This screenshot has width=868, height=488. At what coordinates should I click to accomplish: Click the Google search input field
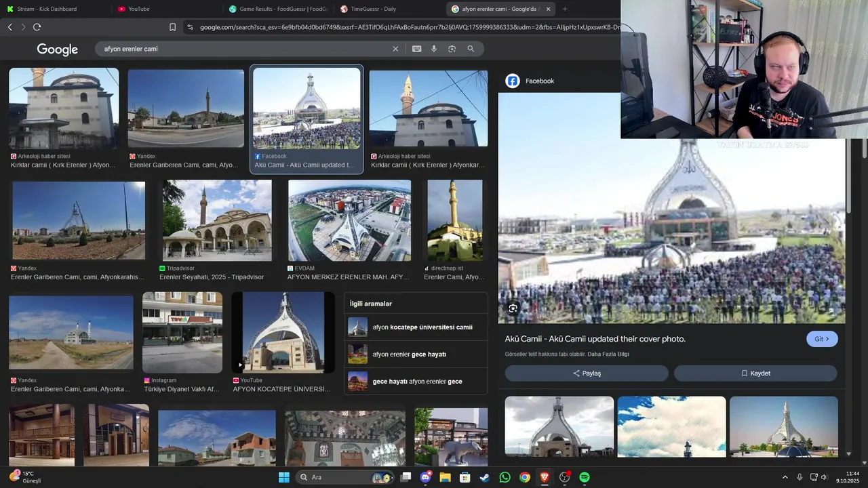pyautogui.click(x=244, y=49)
